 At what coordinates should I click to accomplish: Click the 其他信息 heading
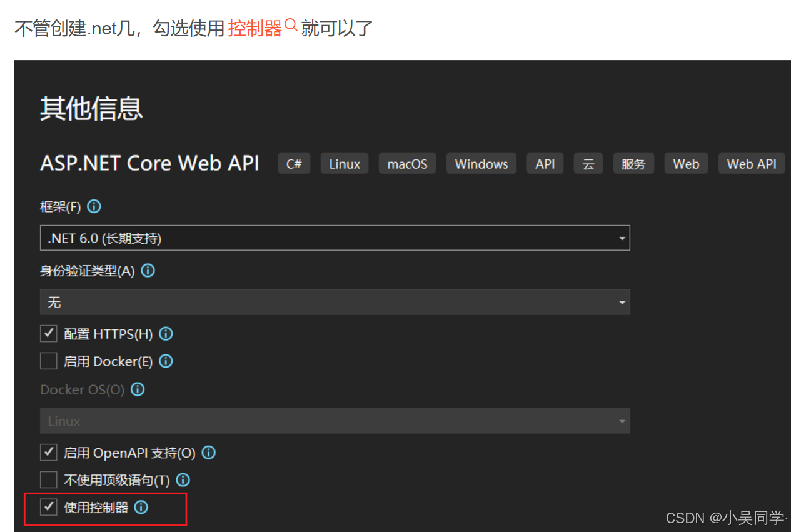[x=91, y=109]
